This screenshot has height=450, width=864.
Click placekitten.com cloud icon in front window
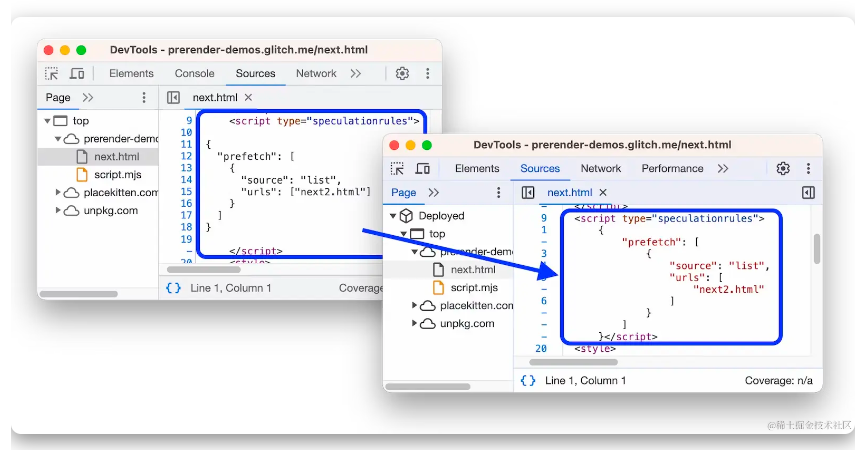428,306
